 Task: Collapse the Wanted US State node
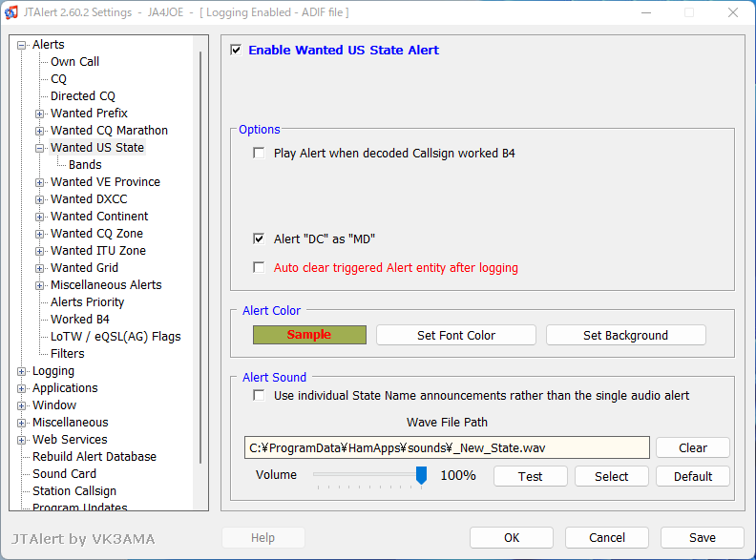click(39, 149)
